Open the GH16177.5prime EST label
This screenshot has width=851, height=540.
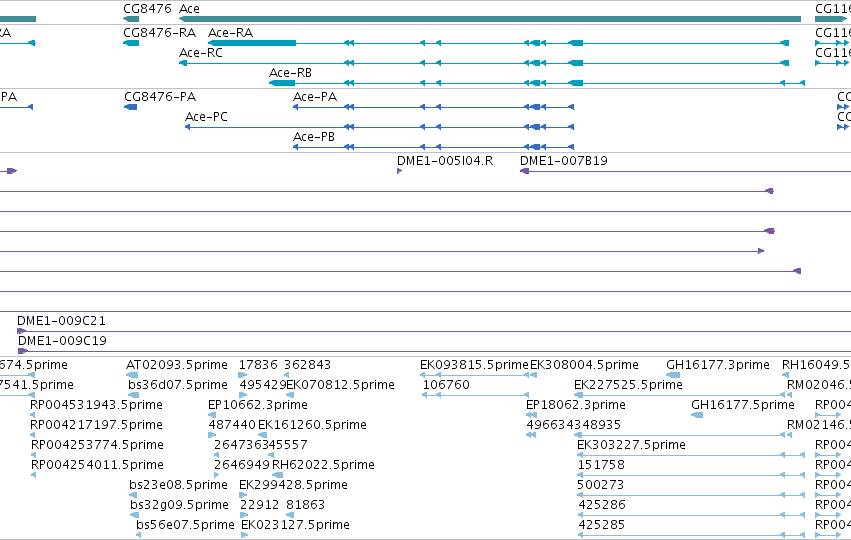tap(743, 405)
